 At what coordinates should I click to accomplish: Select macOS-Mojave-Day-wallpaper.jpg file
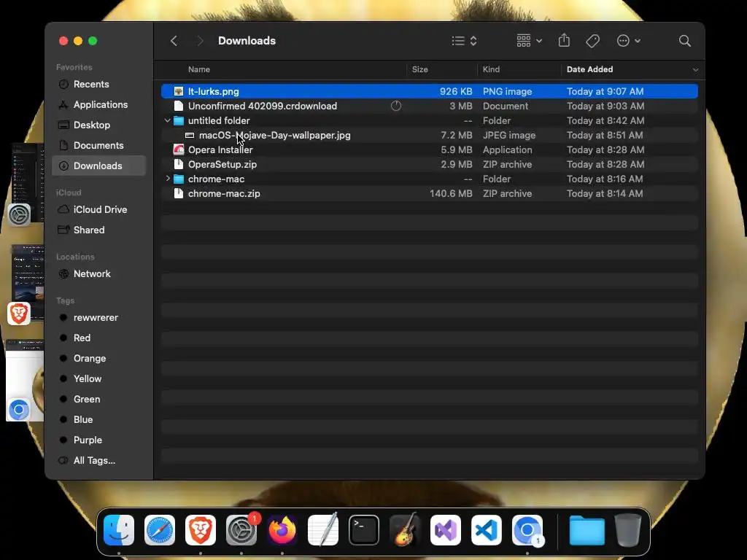(x=429, y=135)
